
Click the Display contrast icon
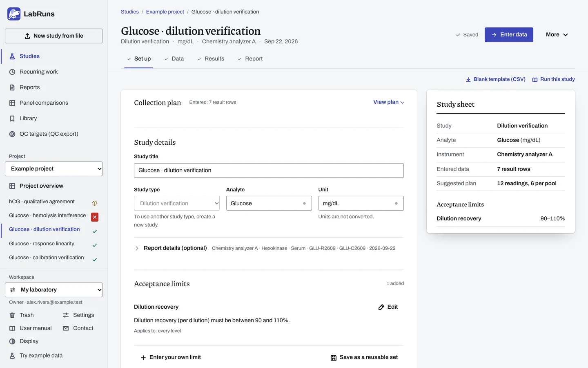12,341
